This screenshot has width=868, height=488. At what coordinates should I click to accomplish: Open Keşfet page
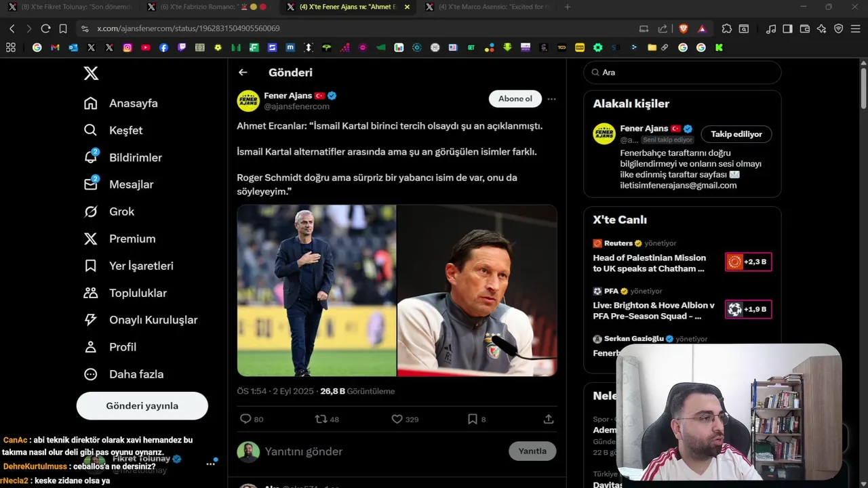click(113, 130)
